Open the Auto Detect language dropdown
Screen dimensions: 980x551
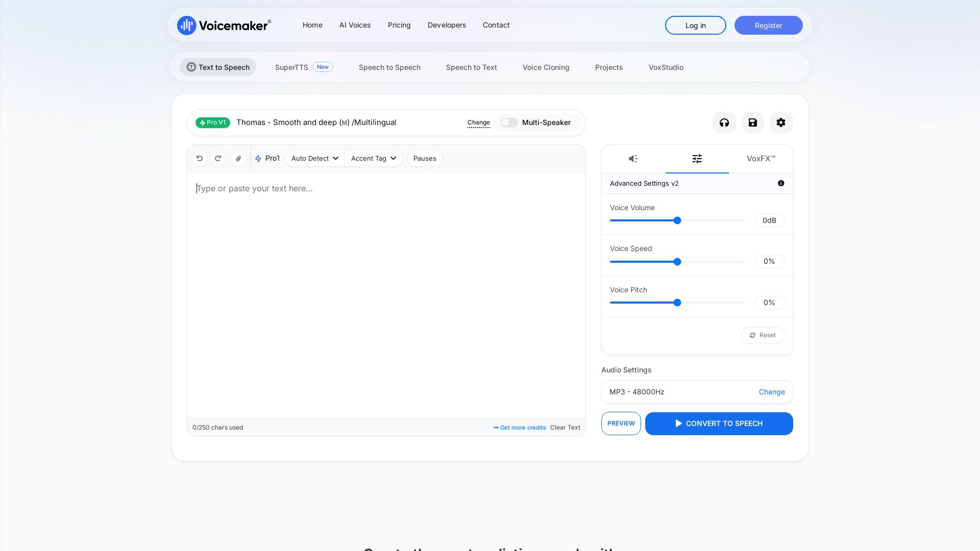tap(315, 159)
